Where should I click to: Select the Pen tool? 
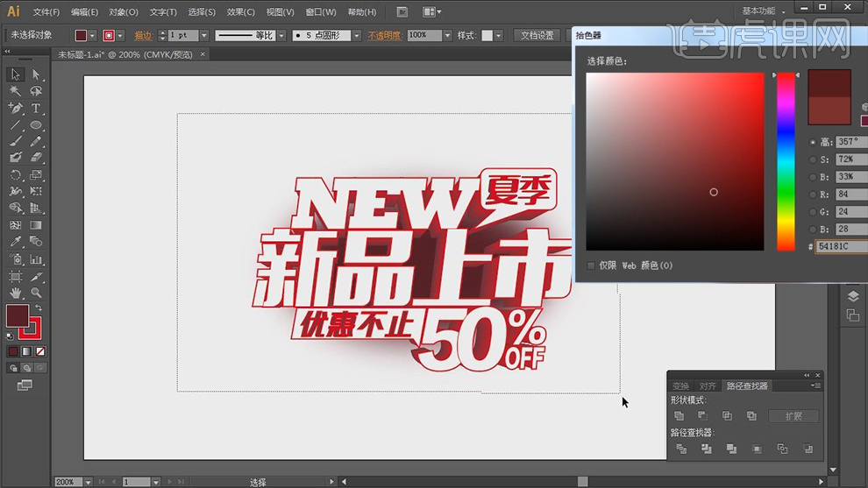(15, 109)
